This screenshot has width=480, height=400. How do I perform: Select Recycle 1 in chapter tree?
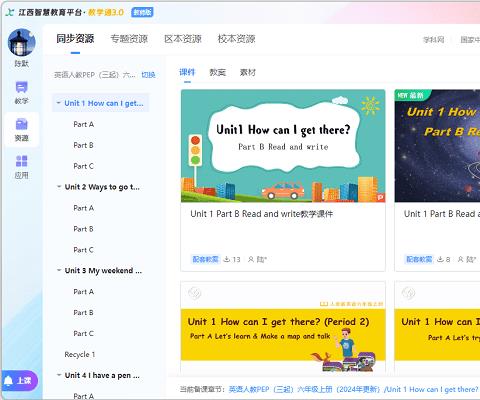click(x=80, y=354)
